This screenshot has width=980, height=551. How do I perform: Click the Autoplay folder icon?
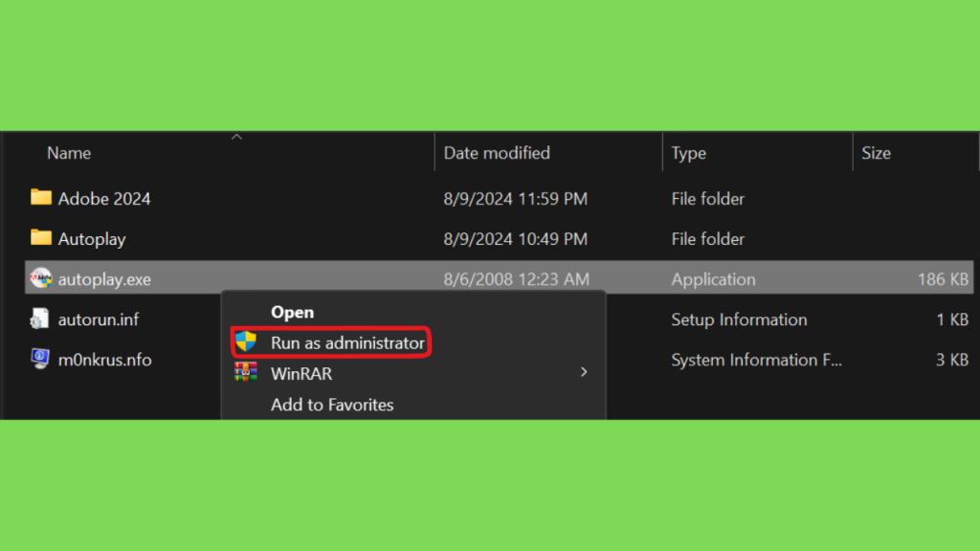point(41,237)
